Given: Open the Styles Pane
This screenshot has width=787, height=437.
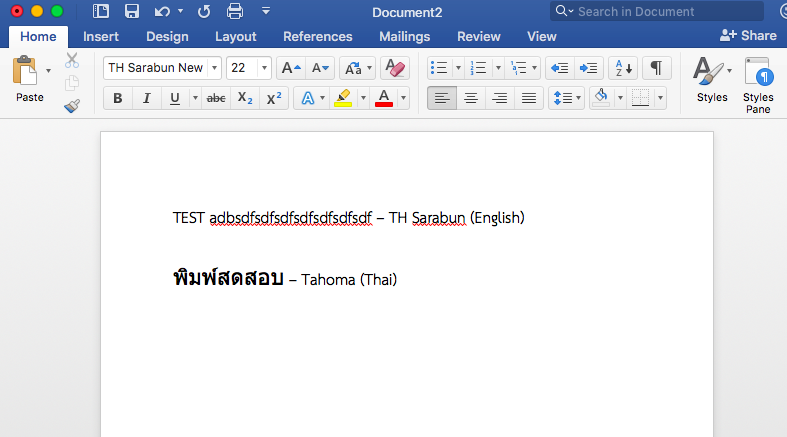Looking at the screenshot, I should click(x=758, y=84).
